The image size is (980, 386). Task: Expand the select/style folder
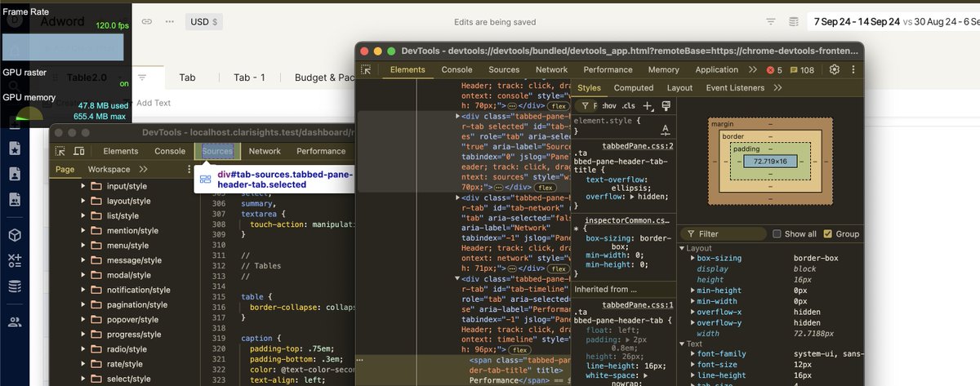[x=83, y=379]
